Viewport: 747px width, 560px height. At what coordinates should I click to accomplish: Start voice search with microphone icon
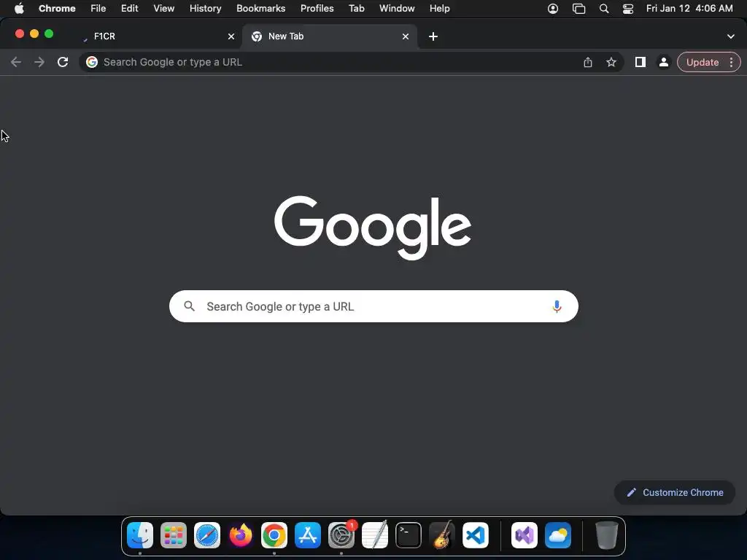pos(557,307)
